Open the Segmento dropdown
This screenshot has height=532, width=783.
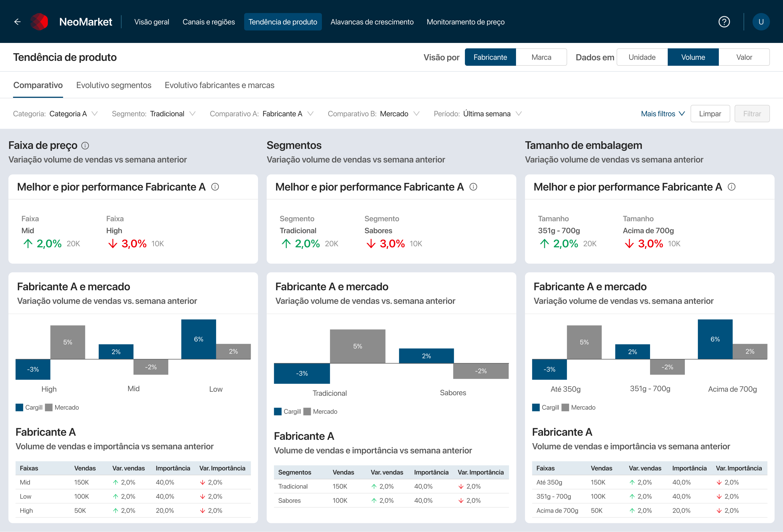point(154,114)
